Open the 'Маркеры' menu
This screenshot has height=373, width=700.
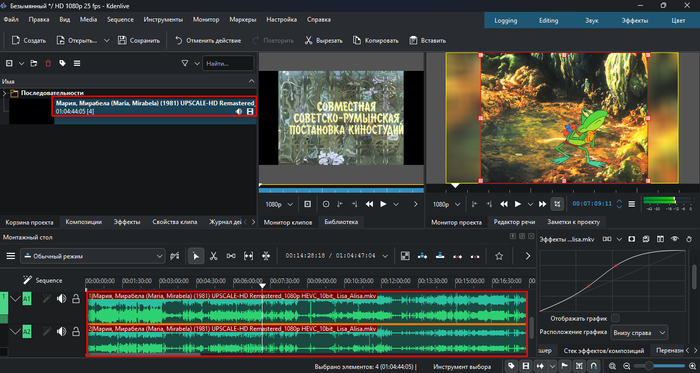tap(243, 20)
